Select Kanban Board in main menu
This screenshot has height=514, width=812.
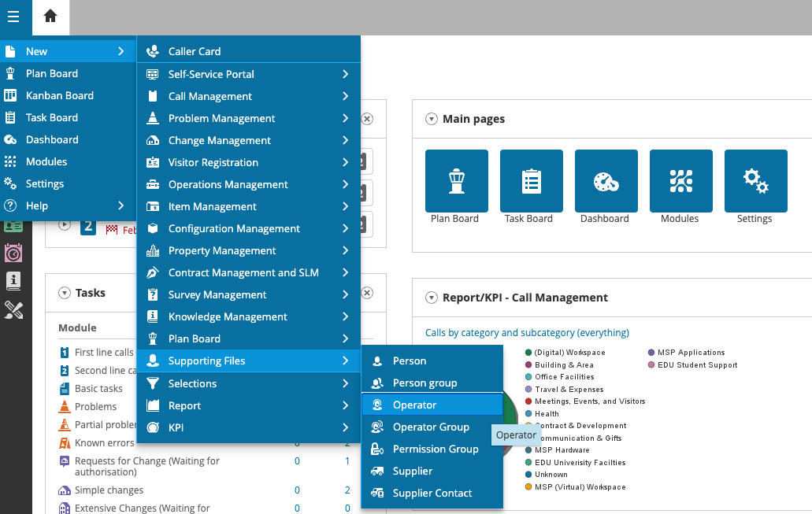pos(60,95)
